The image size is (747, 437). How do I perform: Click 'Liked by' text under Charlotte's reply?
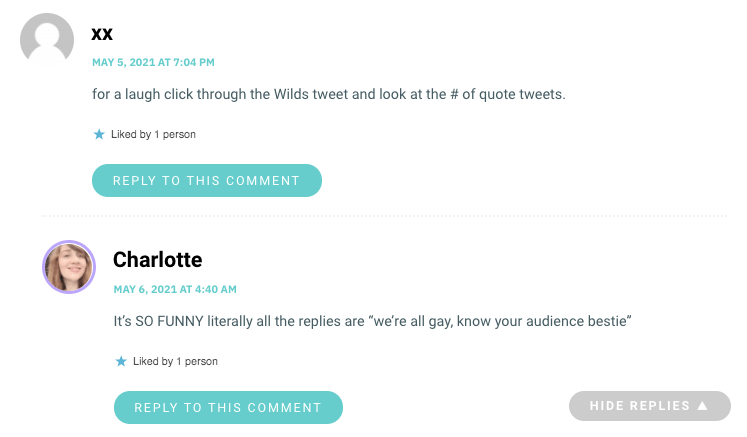click(153, 361)
